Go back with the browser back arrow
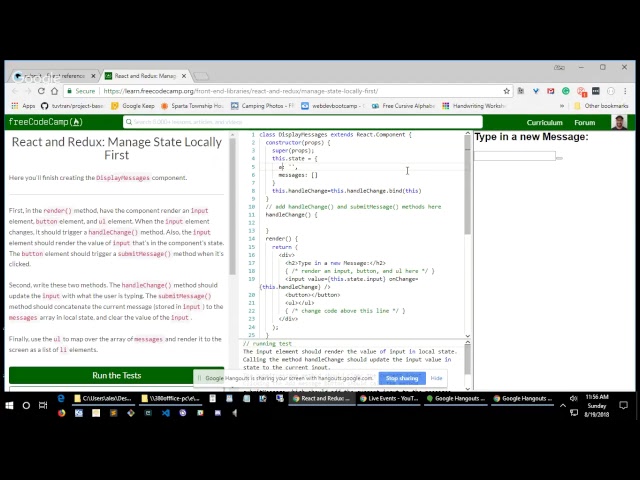Image resolution: width=640 pixels, height=480 pixels. [15, 91]
